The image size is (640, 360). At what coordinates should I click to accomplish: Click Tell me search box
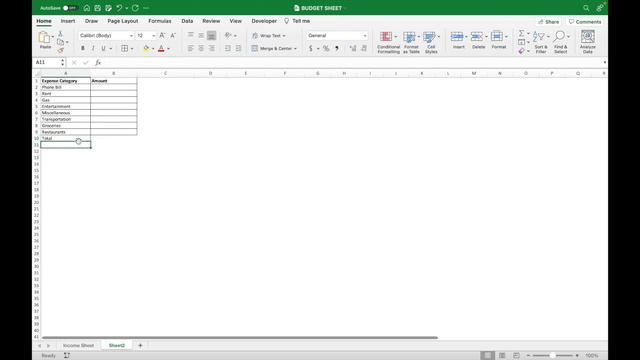[x=298, y=21]
